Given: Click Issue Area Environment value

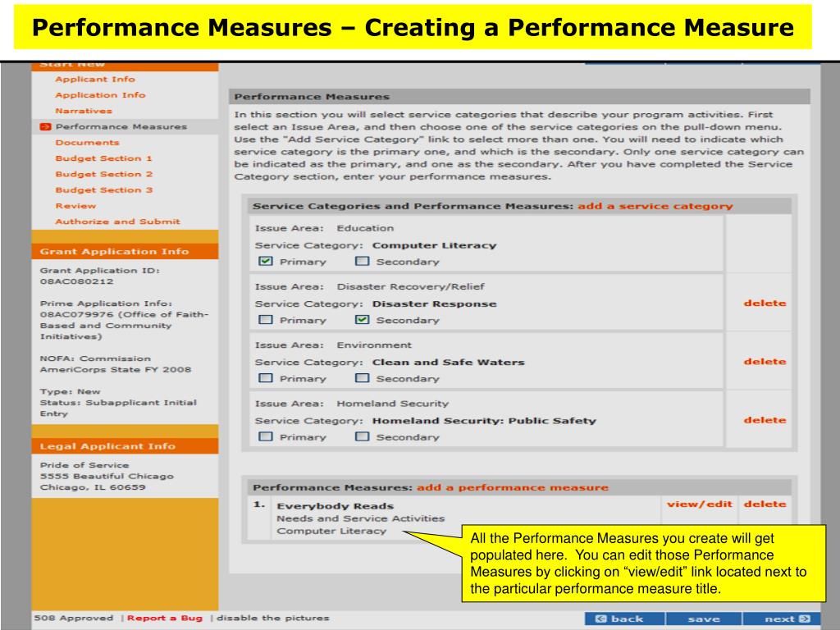Looking at the screenshot, I should point(374,345).
